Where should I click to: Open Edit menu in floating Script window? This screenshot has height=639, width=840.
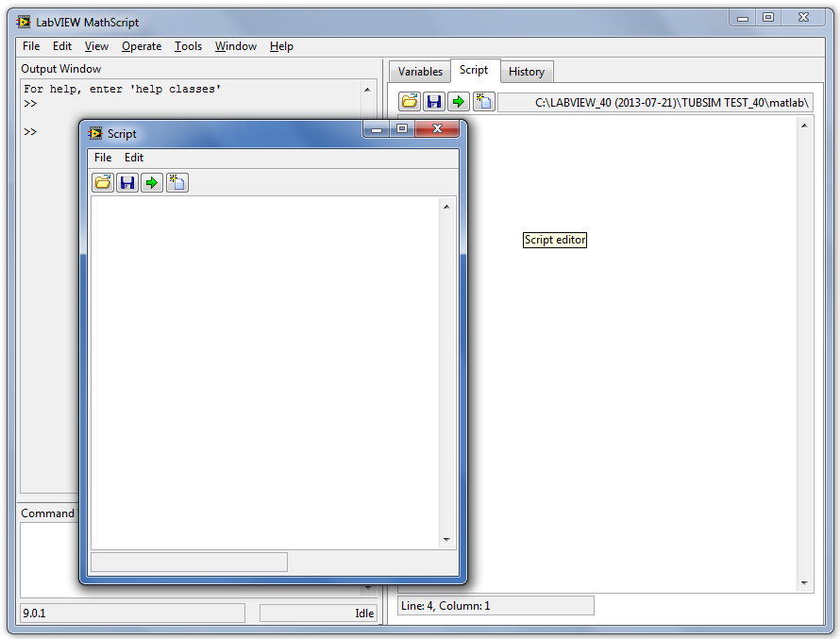click(x=134, y=158)
